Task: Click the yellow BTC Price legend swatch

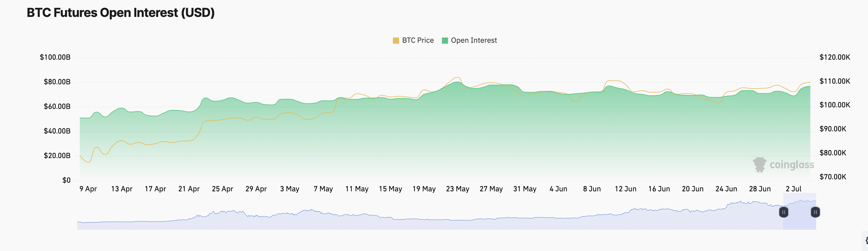Action: [x=396, y=41]
